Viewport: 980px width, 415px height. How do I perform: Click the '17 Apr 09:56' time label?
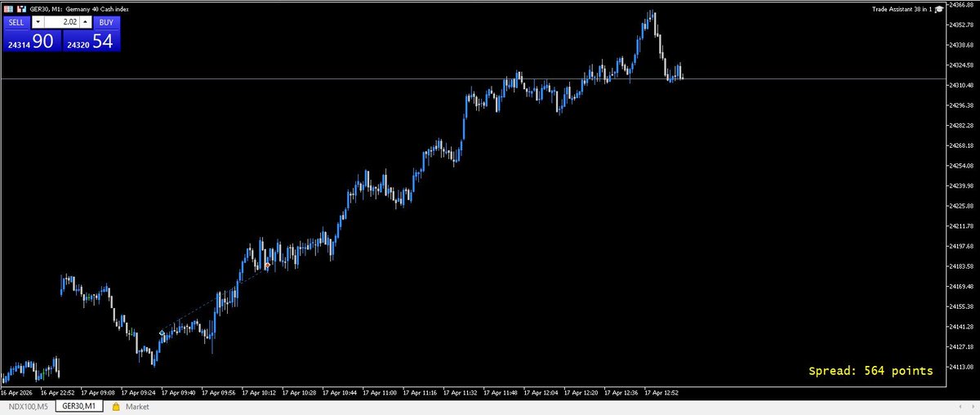point(220,392)
